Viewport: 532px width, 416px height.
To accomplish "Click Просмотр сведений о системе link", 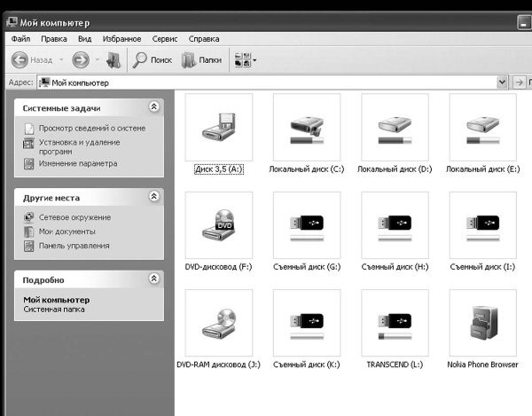I will (x=91, y=129).
